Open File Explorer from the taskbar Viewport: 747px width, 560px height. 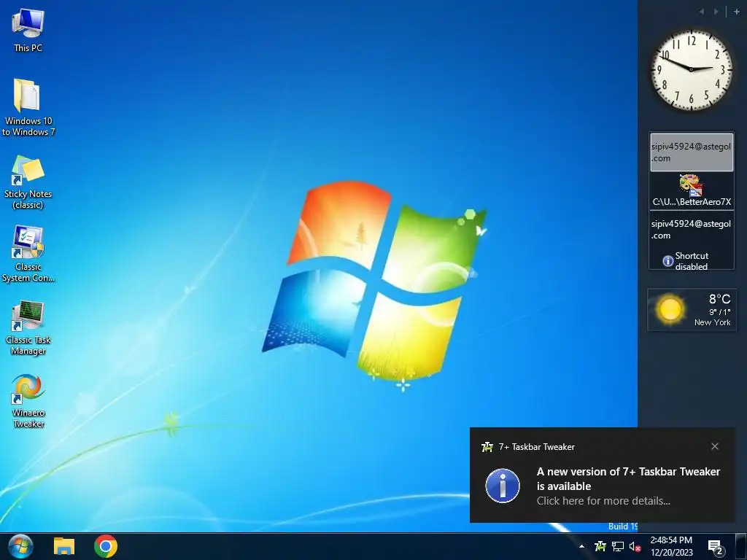pyautogui.click(x=64, y=546)
